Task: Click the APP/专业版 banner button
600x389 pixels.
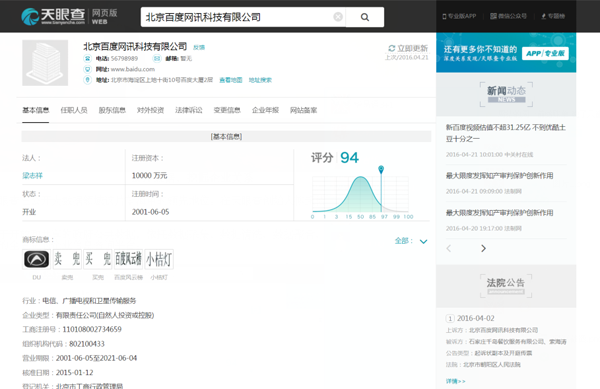Action: 545,54
